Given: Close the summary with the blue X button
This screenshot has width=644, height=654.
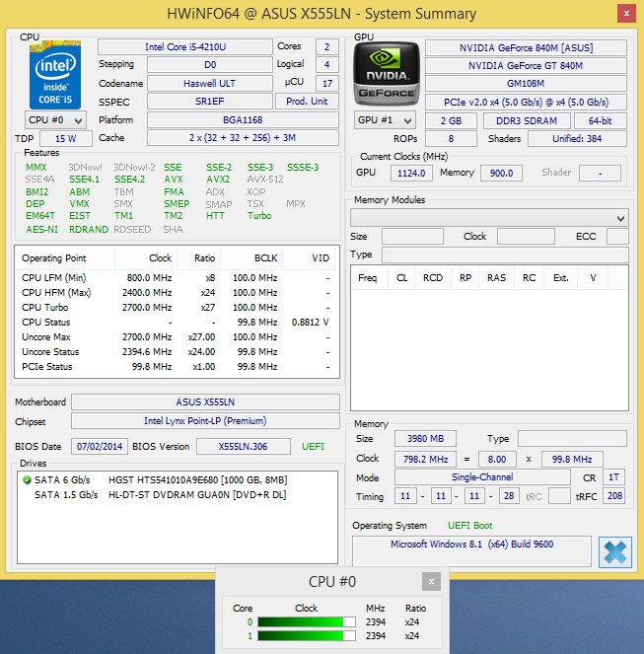Looking at the screenshot, I should tap(615, 552).
